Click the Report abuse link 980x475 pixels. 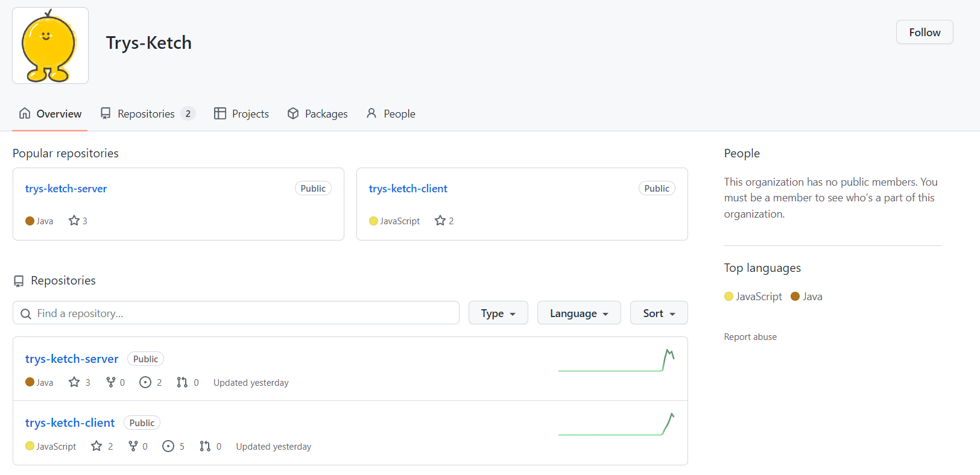(x=750, y=336)
